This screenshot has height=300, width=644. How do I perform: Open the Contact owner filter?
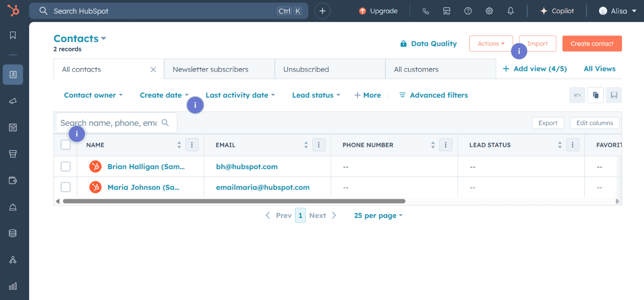tap(93, 95)
